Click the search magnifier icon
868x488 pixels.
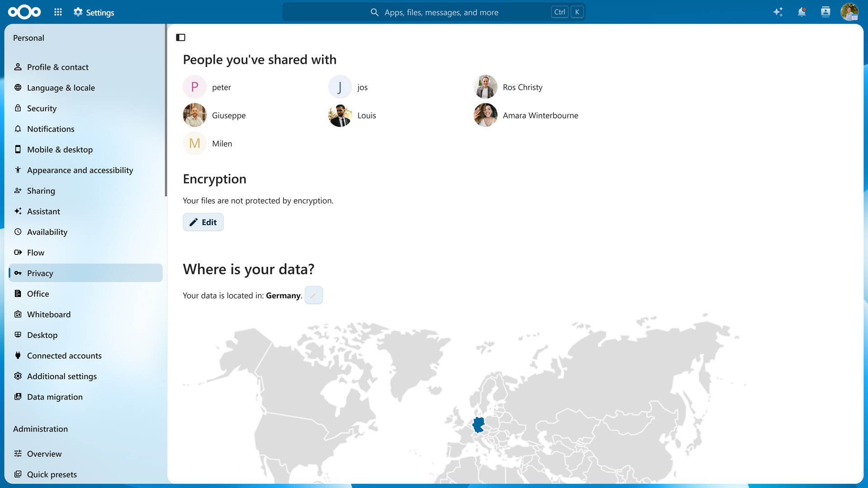click(374, 12)
